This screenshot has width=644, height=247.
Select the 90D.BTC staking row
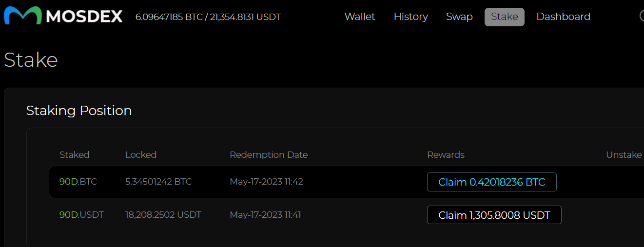pyautogui.click(x=346, y=182)
